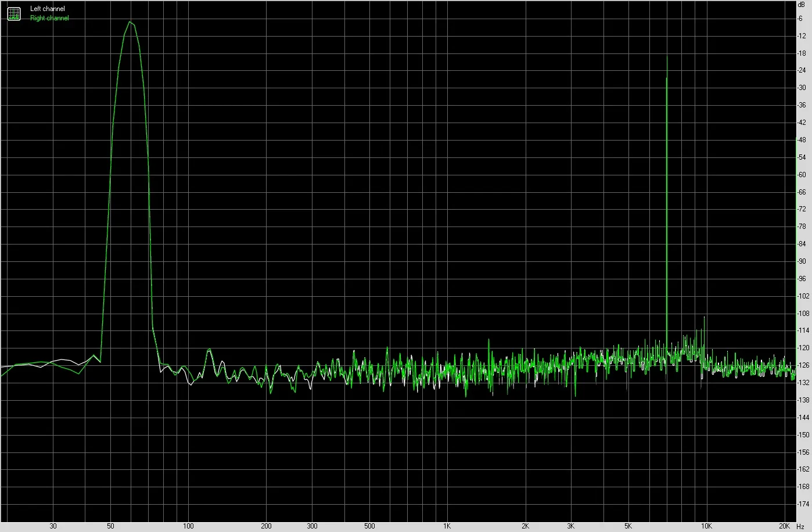
Task: Click the "-102" dB scale value
Action: pyautogui.click(x=803, y=296)
